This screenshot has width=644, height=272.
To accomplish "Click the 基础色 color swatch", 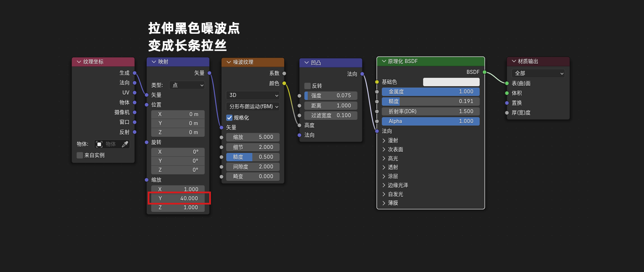I will click(x=451, y=82).
